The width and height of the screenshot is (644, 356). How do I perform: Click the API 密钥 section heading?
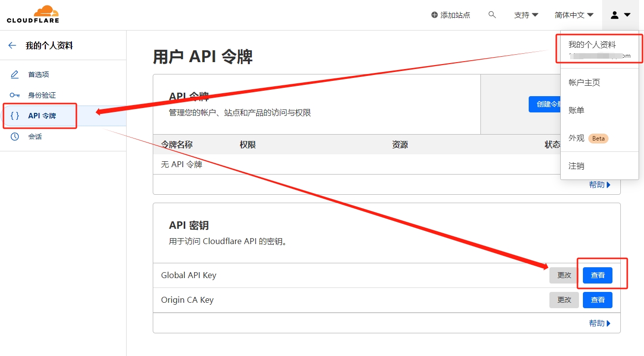point(189,225)
